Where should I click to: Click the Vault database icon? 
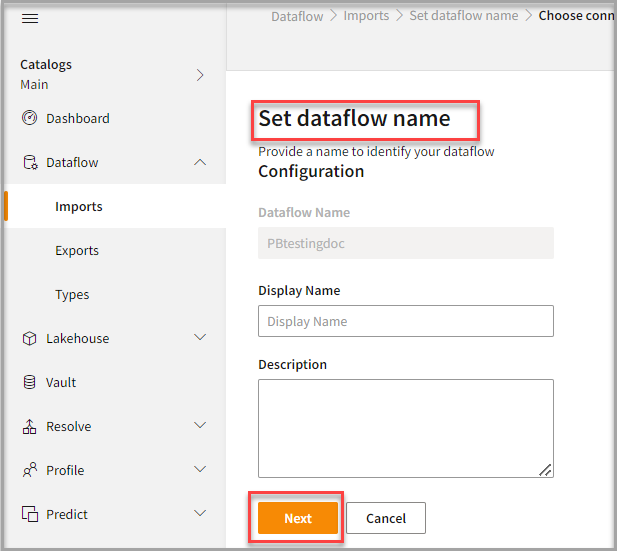pyautogui.click(x=30, y=382)
